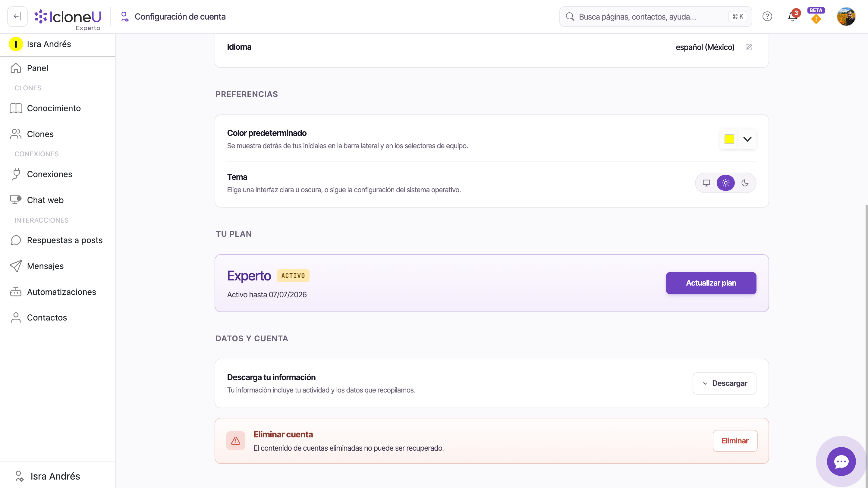Click the Activo hasta 07/07/2026 text
Image resolution: width=868 pixels, height=488 pixels.
pos(266,295)
